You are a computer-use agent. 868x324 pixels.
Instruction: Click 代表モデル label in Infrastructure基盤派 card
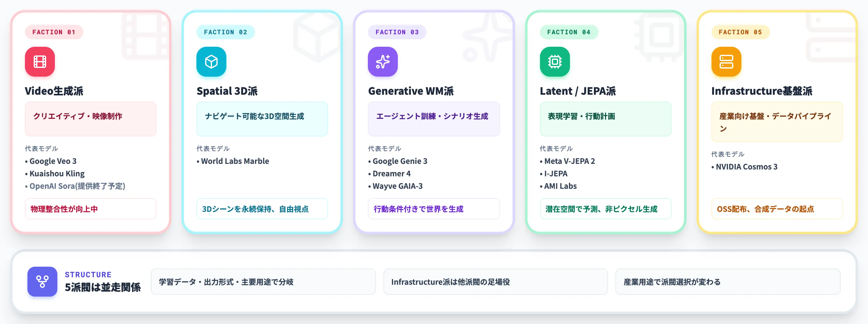728,154
